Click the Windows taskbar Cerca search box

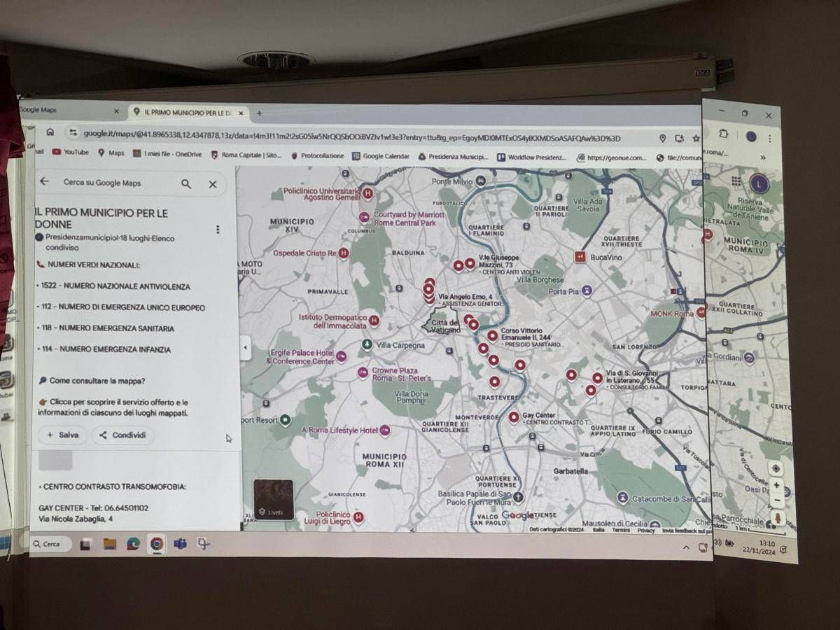point(51,543)
